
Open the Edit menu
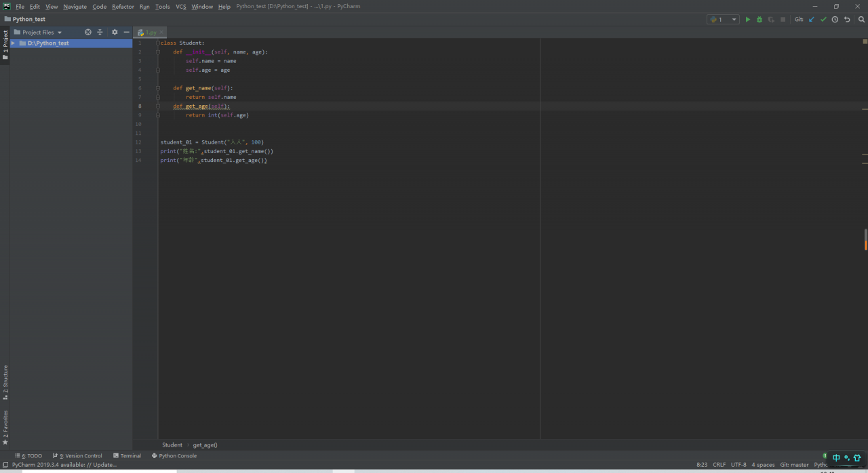[x=35, y=6]
